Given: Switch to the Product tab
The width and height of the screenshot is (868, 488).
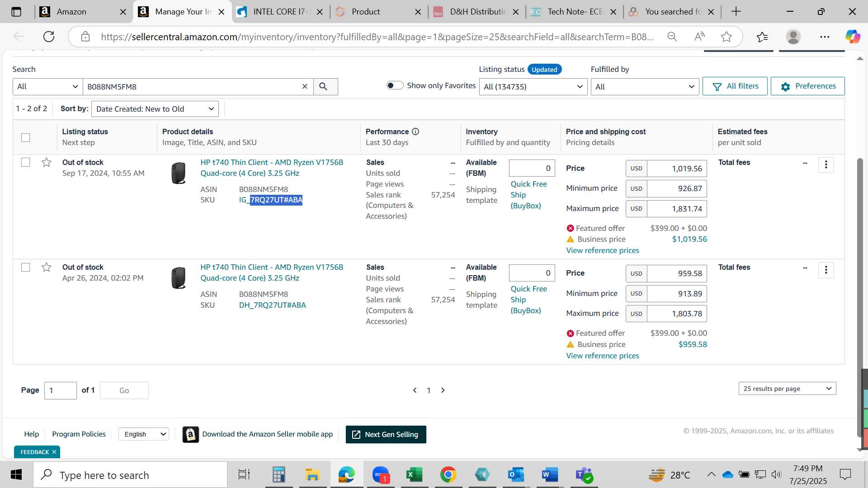Looking at the screenshot, I should click(x=379, y=12).
